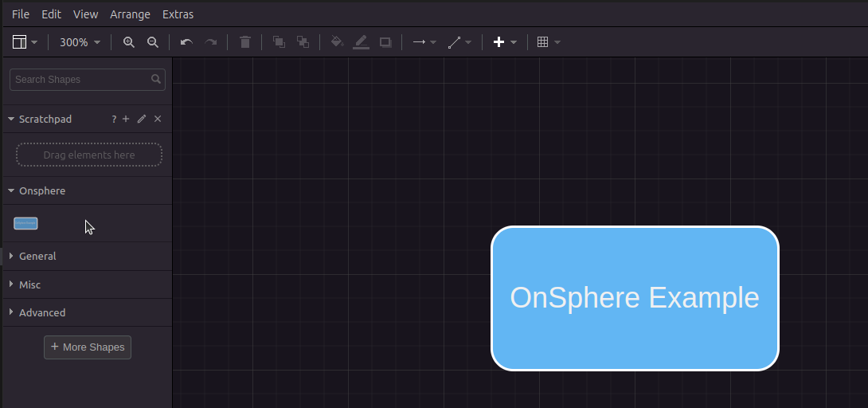Click the Line Color pencil icon
This screenshot has width=868, height=408.
pos(361,42)
